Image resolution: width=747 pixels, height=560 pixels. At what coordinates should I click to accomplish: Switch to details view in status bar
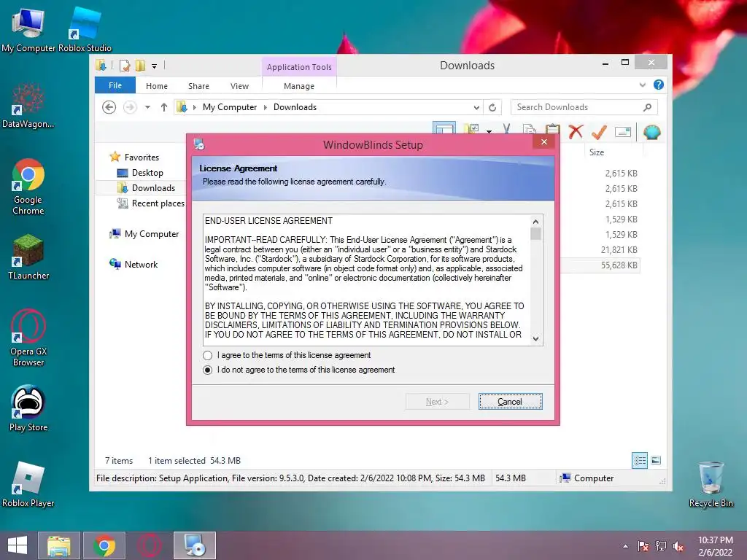[x=639, y=460]
